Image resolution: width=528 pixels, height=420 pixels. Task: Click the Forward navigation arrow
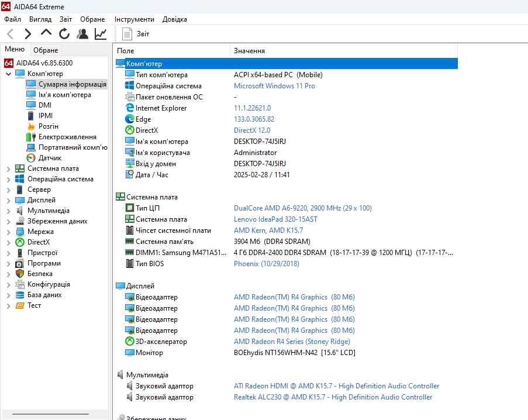(27, 34)
